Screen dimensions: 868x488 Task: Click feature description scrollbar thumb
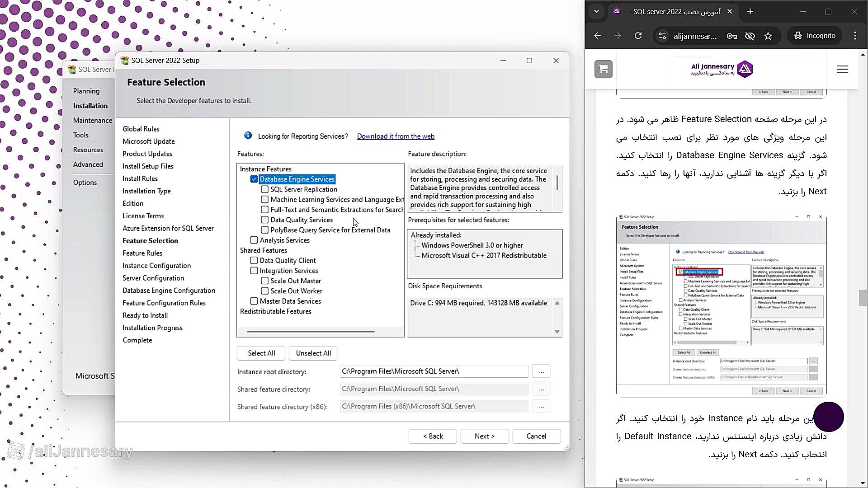coord(557,183)
